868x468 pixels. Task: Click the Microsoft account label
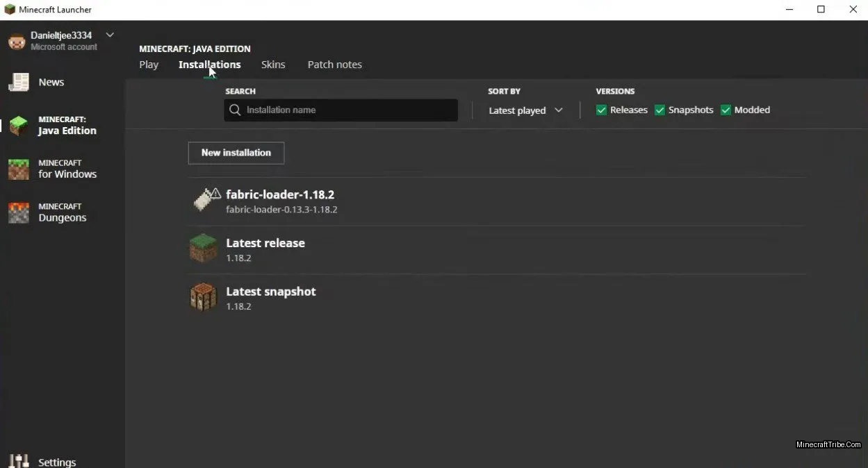tap(64, 47)
